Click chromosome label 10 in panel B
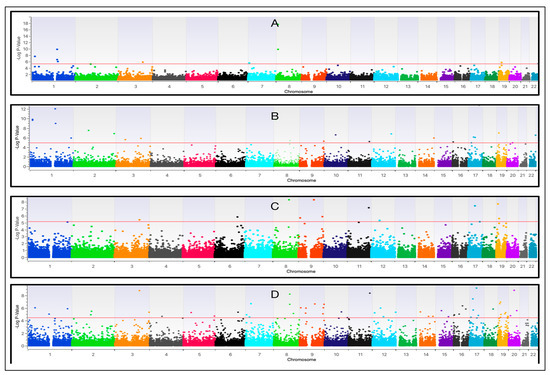This screenshot has height=375, width=550. 336,175
